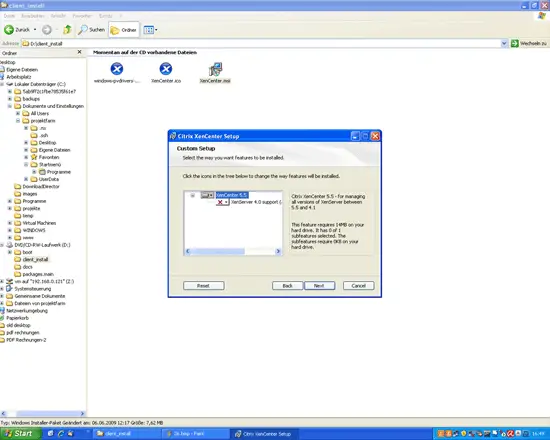Click the Next button in setup dialog
This screenshot has width=550, height=440.
coord(319,286)
